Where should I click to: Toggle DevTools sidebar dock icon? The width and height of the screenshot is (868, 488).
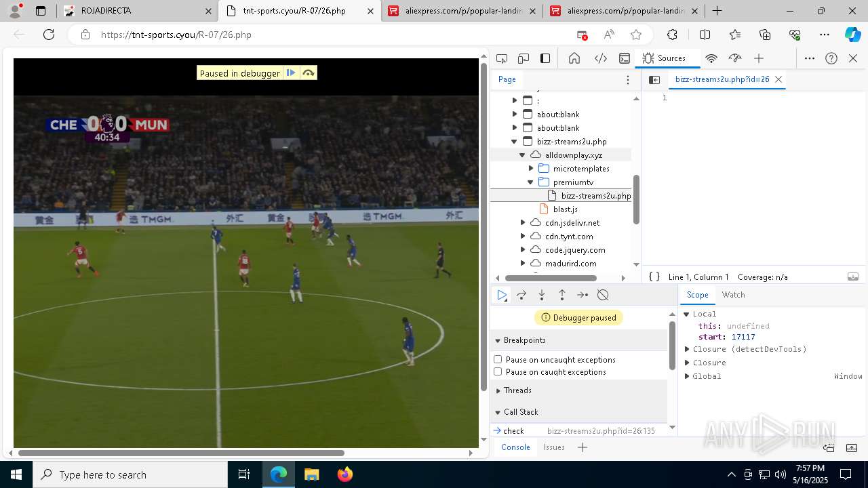(x=545, y=58)
